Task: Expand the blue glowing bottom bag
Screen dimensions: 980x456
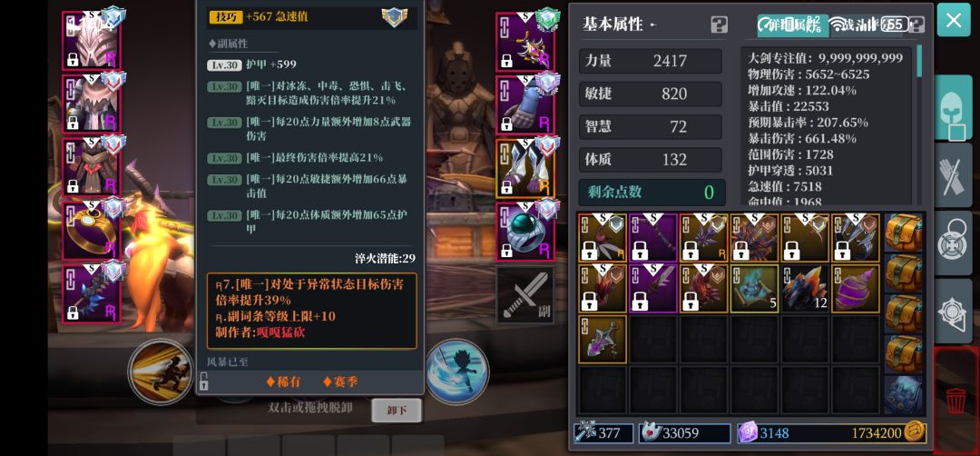Action: 904,395
